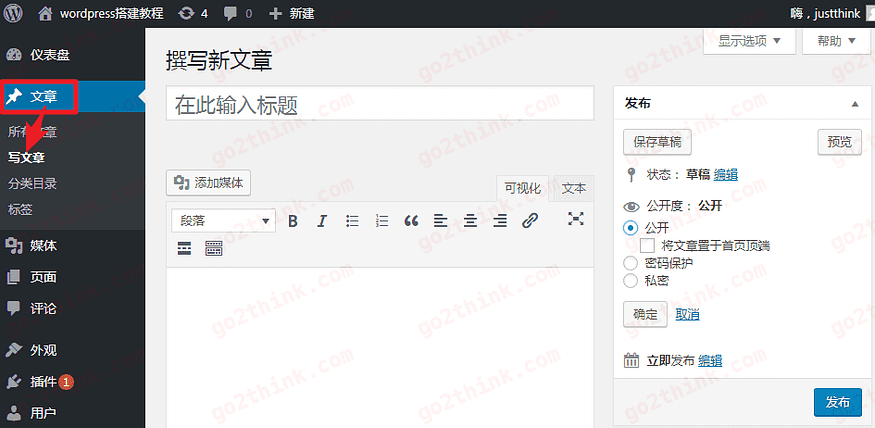Click the 在此输入标题 title field

pos(380,103)
